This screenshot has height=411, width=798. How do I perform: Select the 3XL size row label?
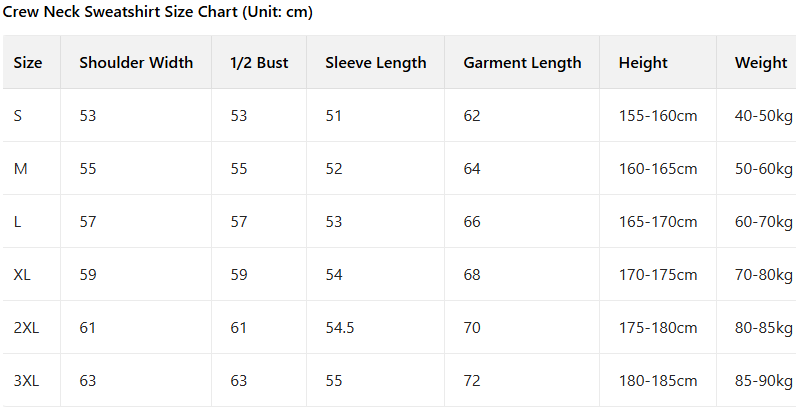tap(26, 381)
